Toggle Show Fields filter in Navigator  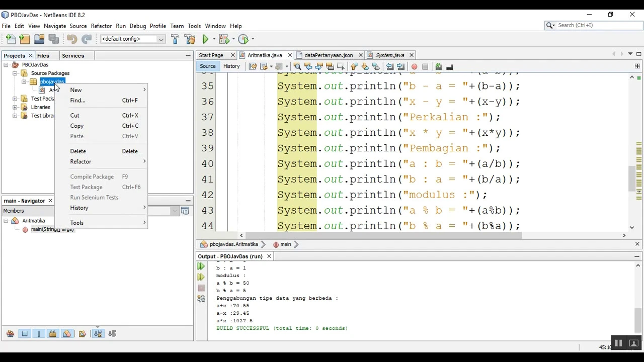pos(25,333)
